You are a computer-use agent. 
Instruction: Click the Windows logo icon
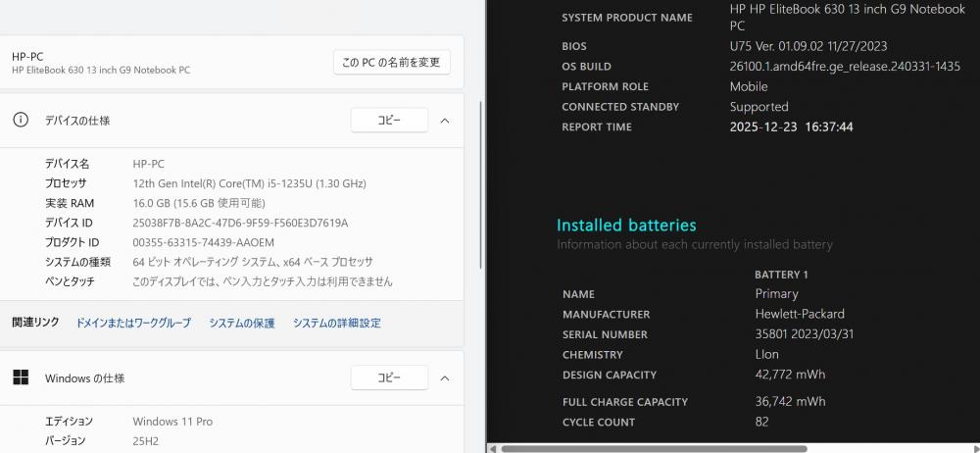click(21, 377)
